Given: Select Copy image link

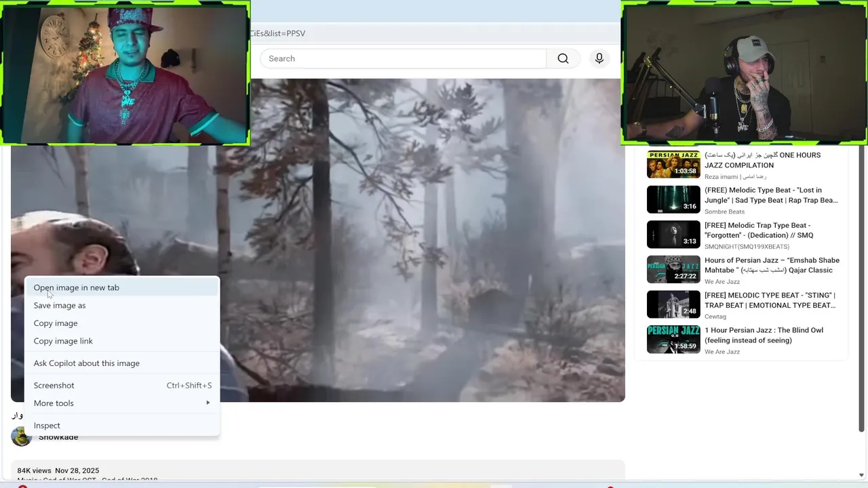Looking at the screenshot, I should coord(122,341).
